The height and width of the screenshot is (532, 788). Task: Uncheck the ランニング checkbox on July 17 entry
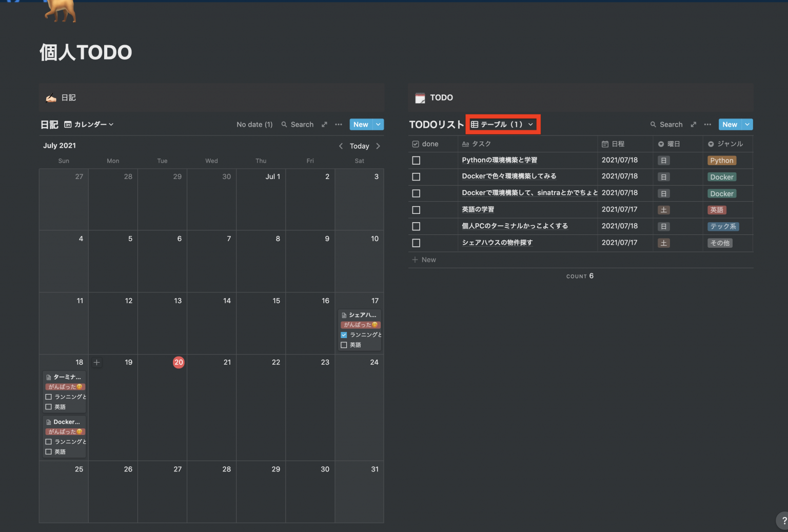pyautogui.click(x=344, y=335)
